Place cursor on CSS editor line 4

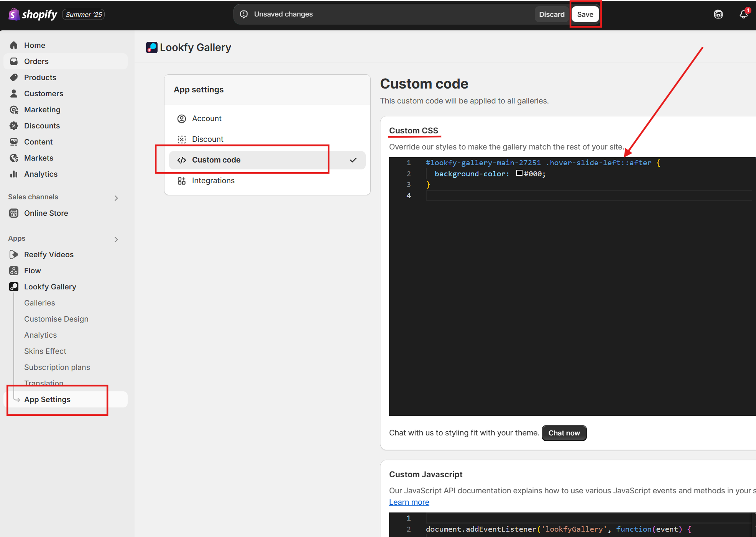589,196
